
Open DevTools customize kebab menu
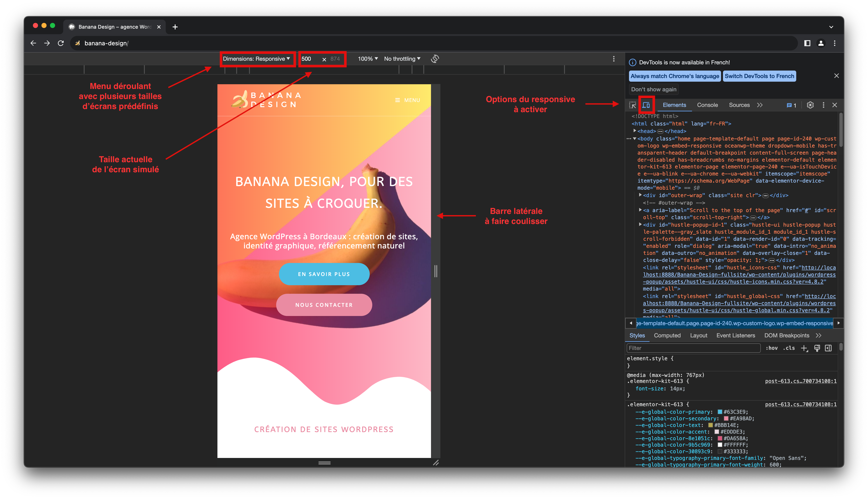pos(824,105)
